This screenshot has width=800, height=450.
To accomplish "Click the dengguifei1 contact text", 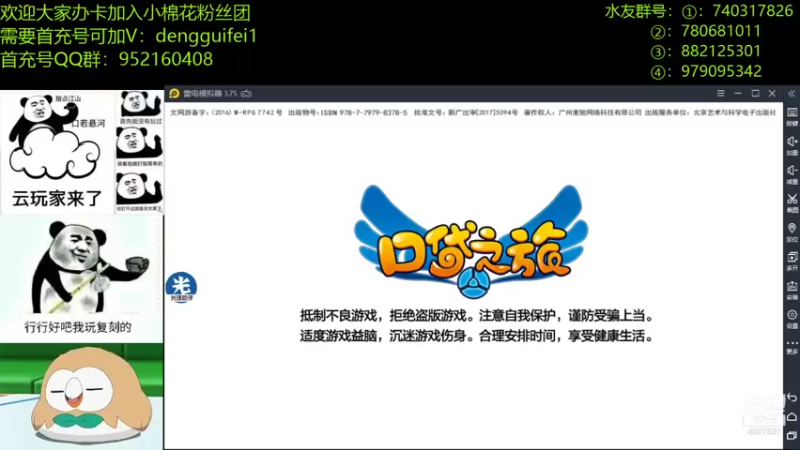I will [x=206, y=36].
